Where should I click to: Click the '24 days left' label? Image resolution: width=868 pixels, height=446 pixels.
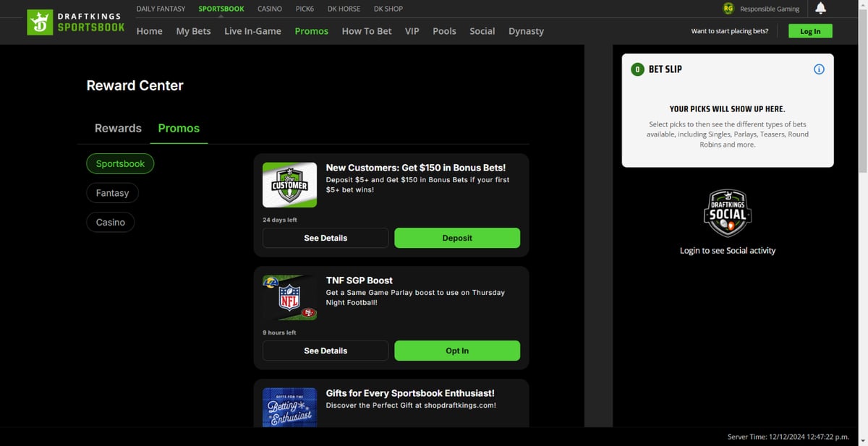[x=280, y=220]
